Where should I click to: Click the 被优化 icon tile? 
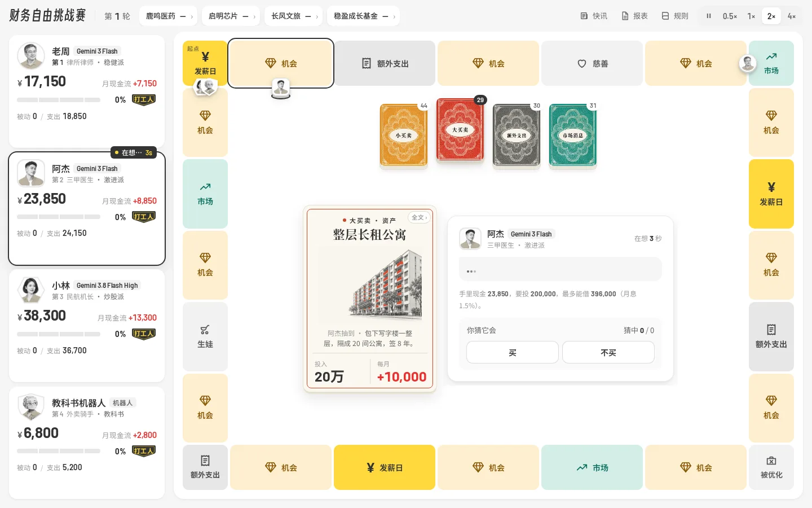[x=771, y=467]
